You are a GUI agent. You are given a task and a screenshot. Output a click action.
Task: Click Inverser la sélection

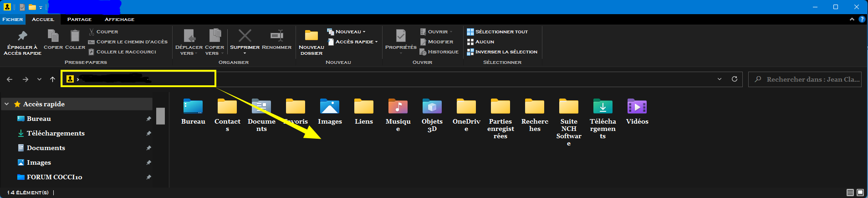tap(502, 52)
